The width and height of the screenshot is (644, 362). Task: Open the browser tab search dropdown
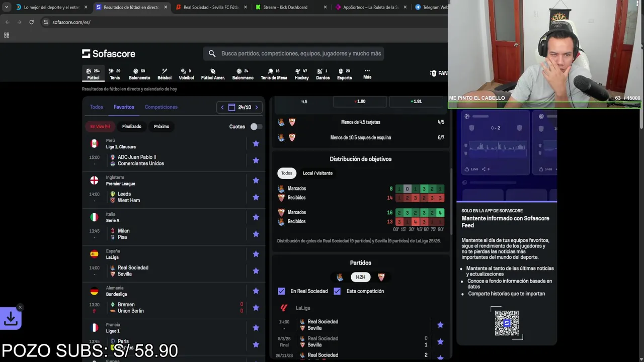(7, 7)
